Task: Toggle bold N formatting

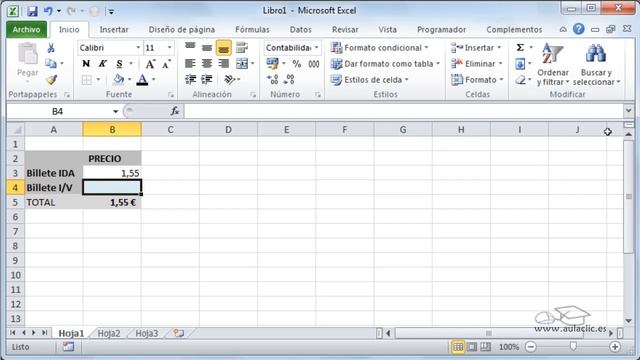Action: 86,64
